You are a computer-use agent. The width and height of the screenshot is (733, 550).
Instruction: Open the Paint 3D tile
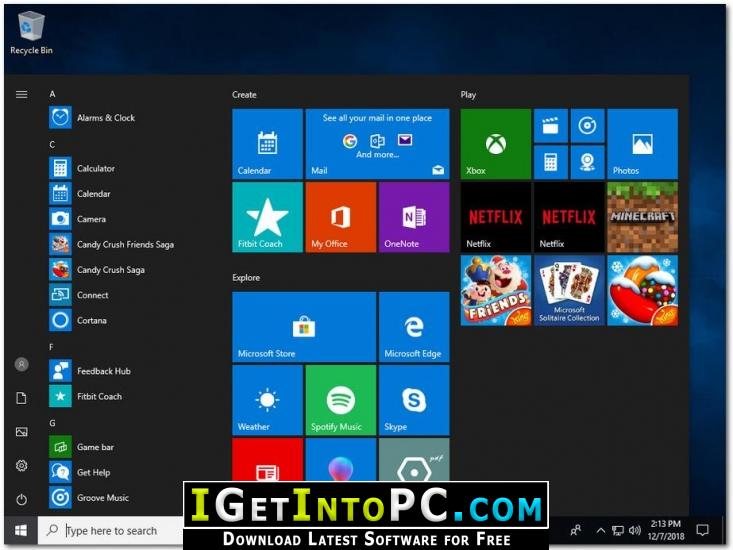(x=341, y=459)
